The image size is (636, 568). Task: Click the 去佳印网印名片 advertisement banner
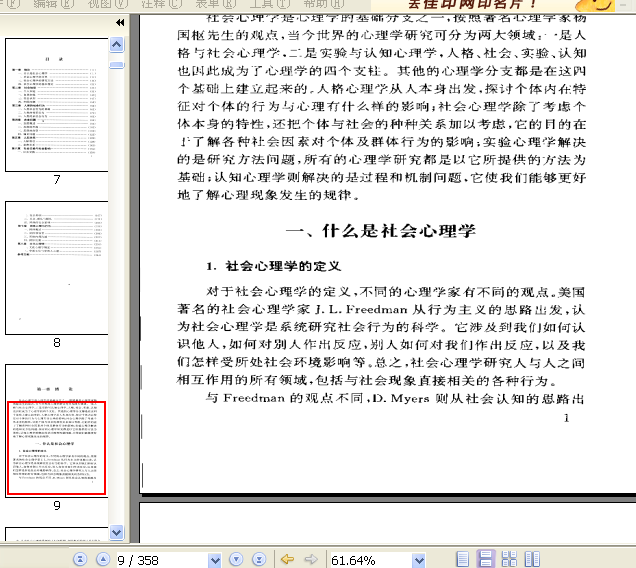[473, 5]
